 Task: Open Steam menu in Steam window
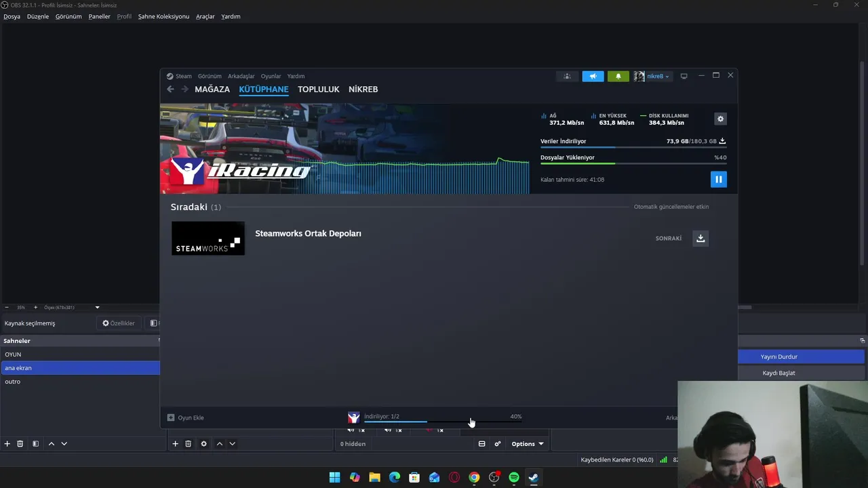[184, 76]
